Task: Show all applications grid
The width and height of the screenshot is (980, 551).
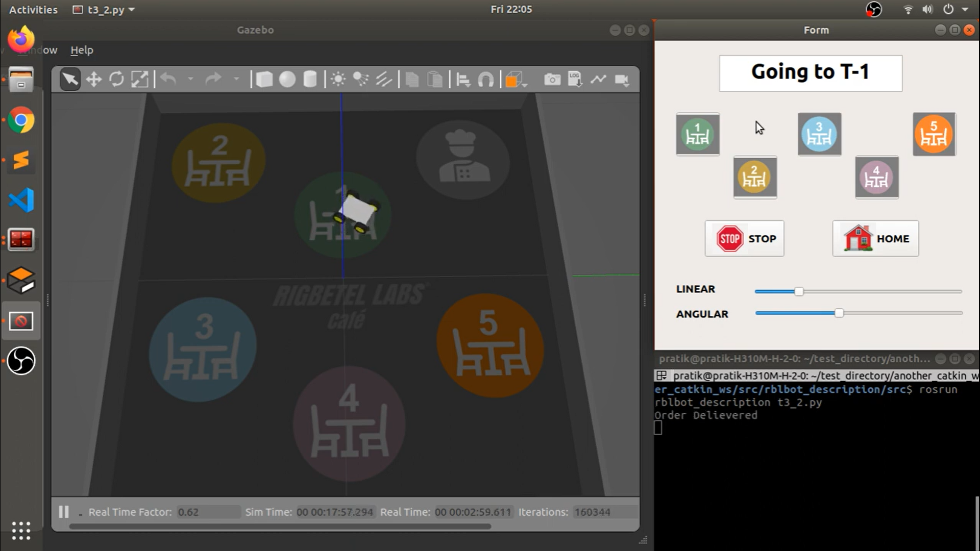Action: pos(21,531)
